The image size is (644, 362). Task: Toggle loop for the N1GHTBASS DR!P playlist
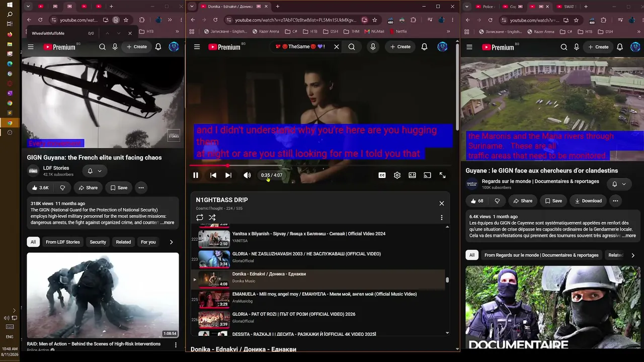coord(200,218)
